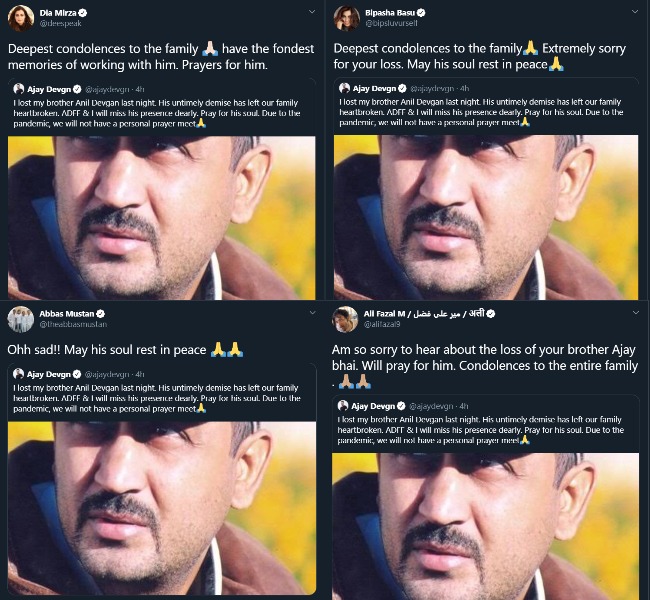Open Ajay Devgn name in Bipasha's quoted tweet
This screenshot has width=650, height=600.
coord(374,88)
